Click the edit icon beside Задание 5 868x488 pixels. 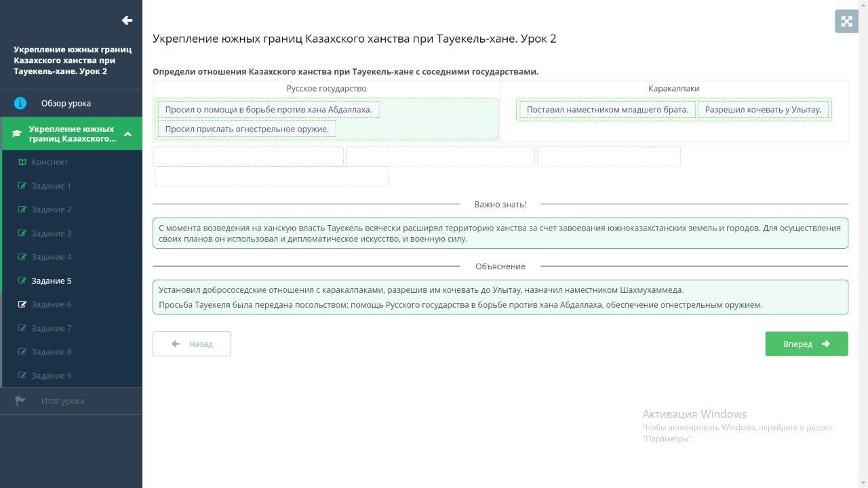(22, 281)
